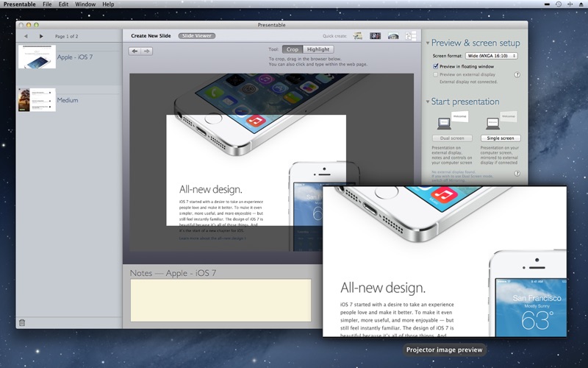588x368 pixels.
Task: Open the Window menu
Action: pyautogui.click(x=85, y=4)
